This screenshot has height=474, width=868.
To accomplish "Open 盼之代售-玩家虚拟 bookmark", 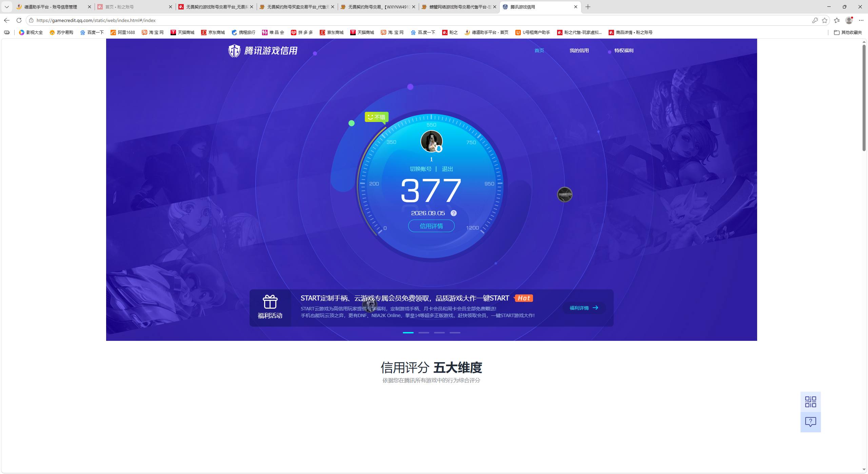I will click(x=579, y=33).
